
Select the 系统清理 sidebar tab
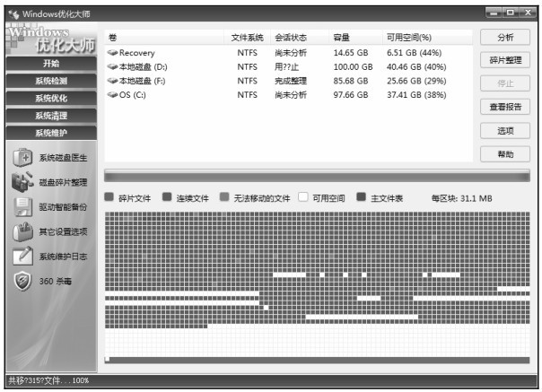51,116
